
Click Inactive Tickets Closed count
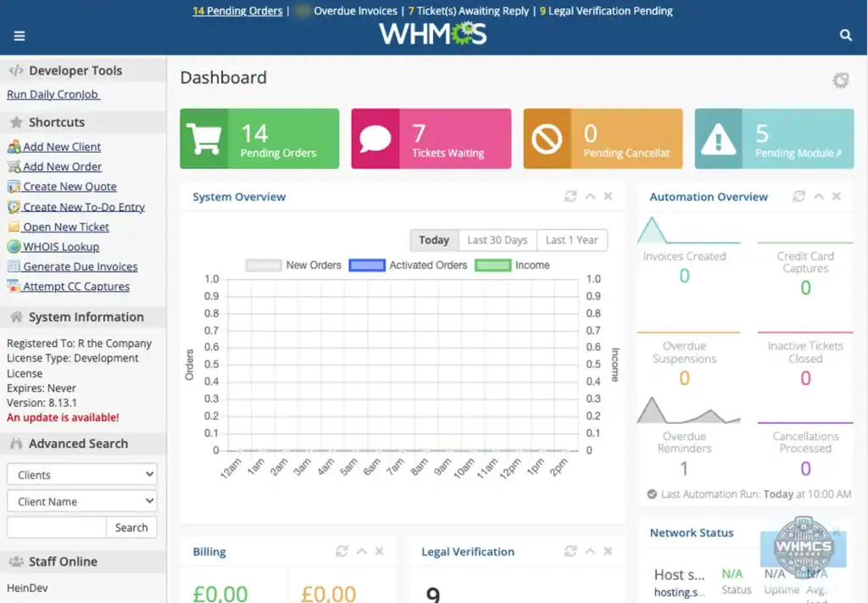(805, 378)
